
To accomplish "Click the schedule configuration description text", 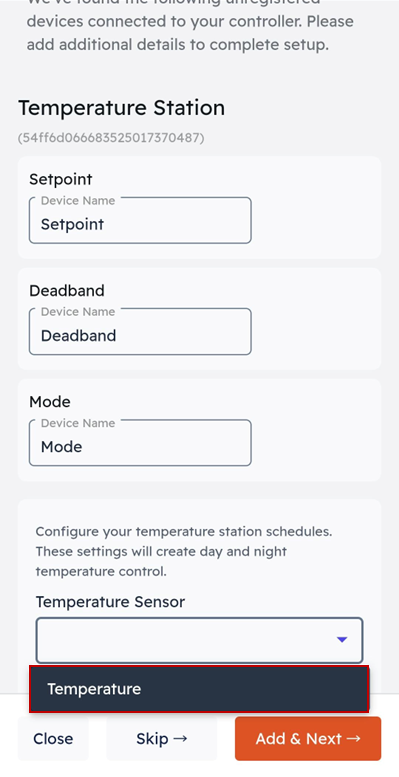I will click(x=184, y=552).
